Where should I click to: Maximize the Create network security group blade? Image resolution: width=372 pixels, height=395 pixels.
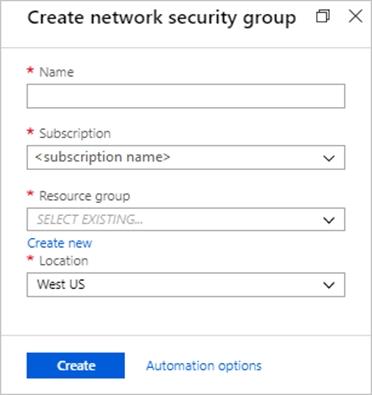pos(322,16)
